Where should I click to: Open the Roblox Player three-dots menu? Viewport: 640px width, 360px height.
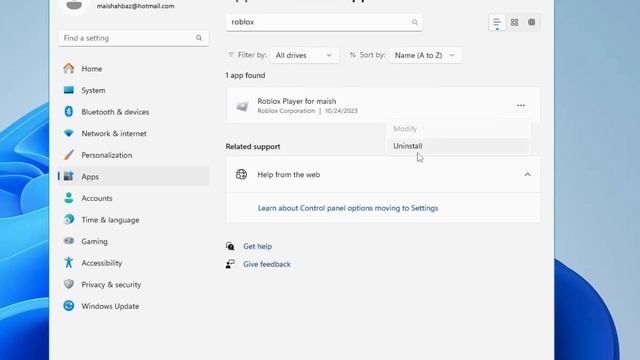[x=521, y=105]
